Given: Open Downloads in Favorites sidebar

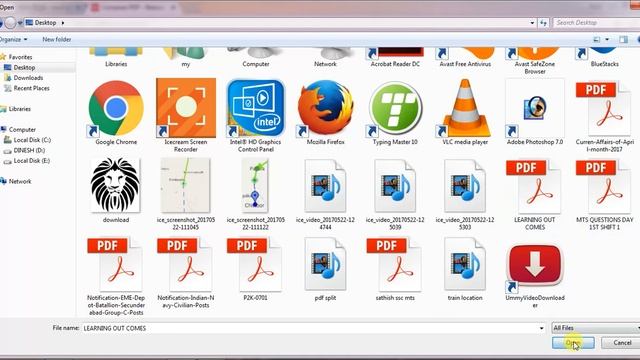Looking at the screenshot, I should [x=28, y=78].
